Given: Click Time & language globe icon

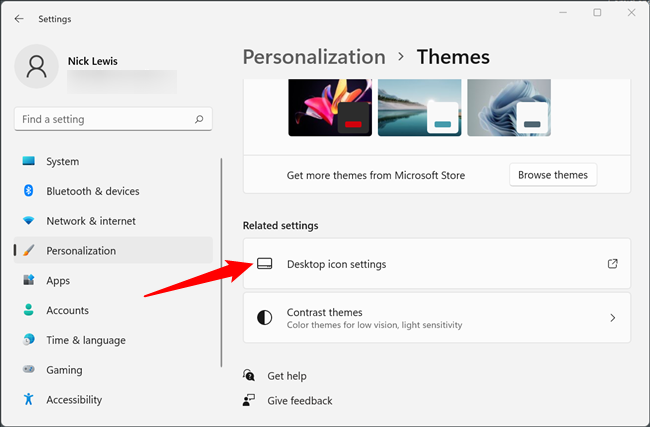Looking at the screenshot, I should click(x=28, y=340).
